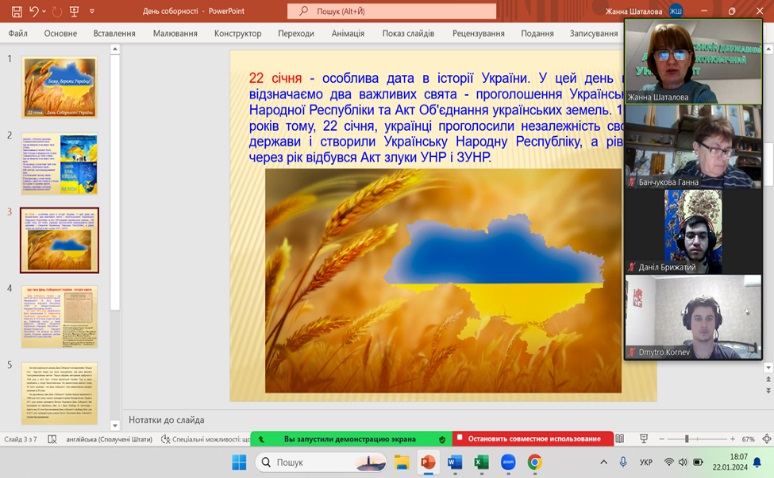The image size is (774, 478).
Task: Select the Подання tab
Action: point(537,33)
